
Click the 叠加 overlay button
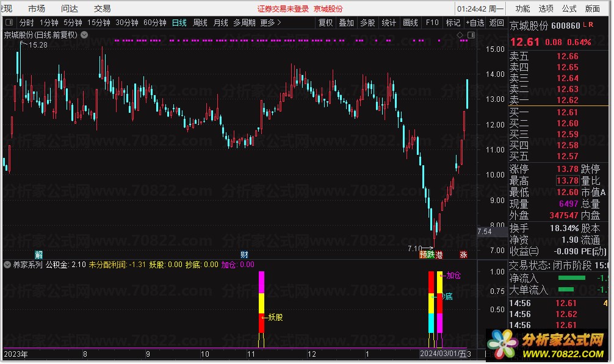click(x=347, y=23)
